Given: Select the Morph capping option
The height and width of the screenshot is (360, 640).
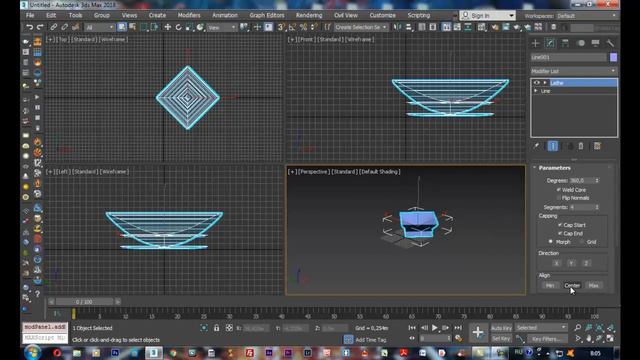Looking at the screenshot, I should (x=551, y=242).
